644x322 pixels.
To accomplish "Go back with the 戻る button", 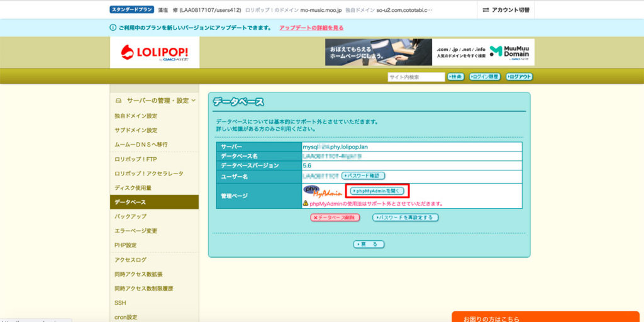I will point(369,244).
